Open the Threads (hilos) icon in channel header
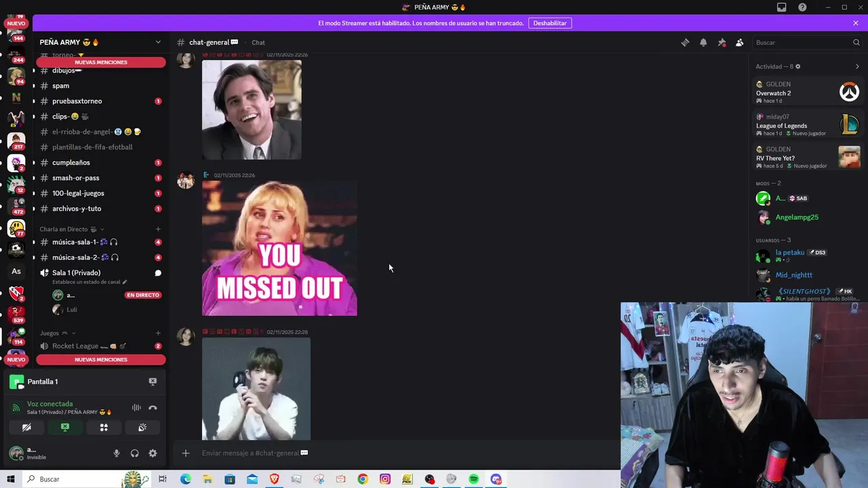The width and height of the screenshot is (868, 488). pyautogui.click(x=685, y=42)
